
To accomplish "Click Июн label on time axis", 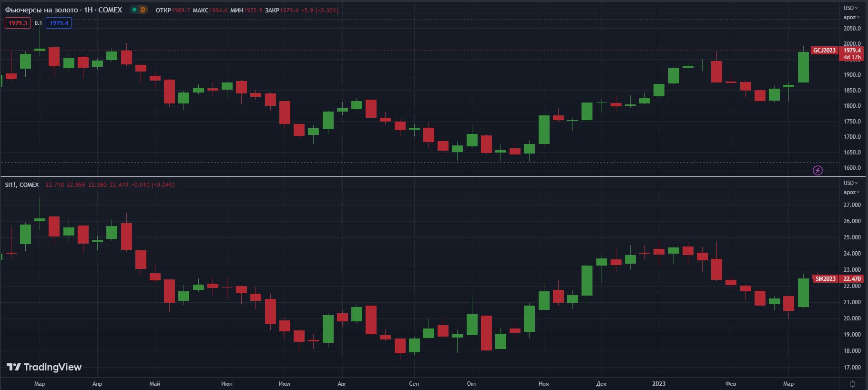I will 227,384.
